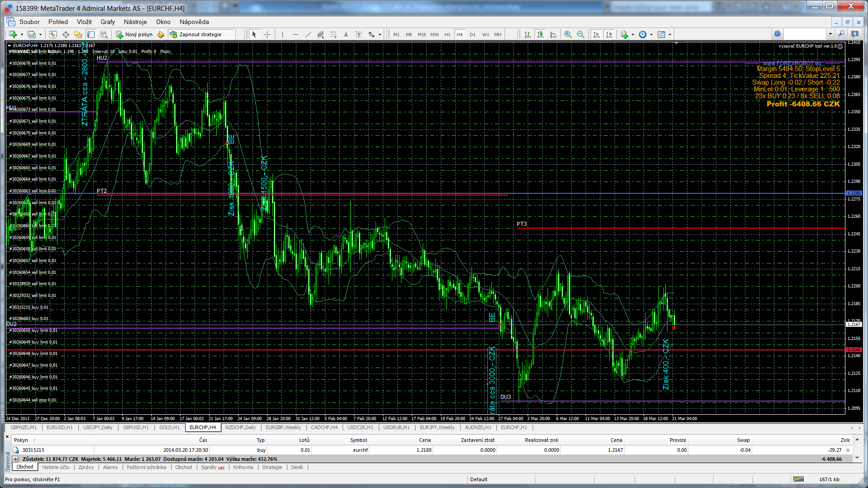
Task: Expand the Periods dropdown arrow
Action: coord(651,34)
